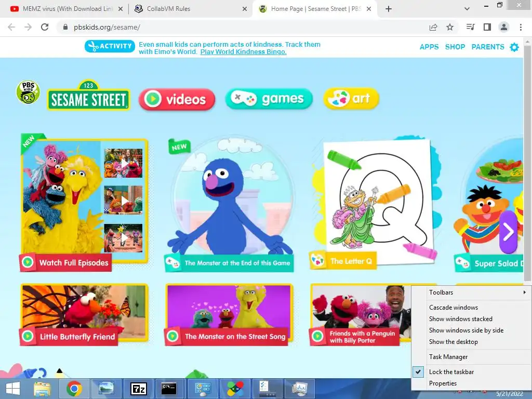Viewport: 532px width, 399px height.
Task: Click the colorful four-leaf taskbar icon
Action: (x=235, y=389)
